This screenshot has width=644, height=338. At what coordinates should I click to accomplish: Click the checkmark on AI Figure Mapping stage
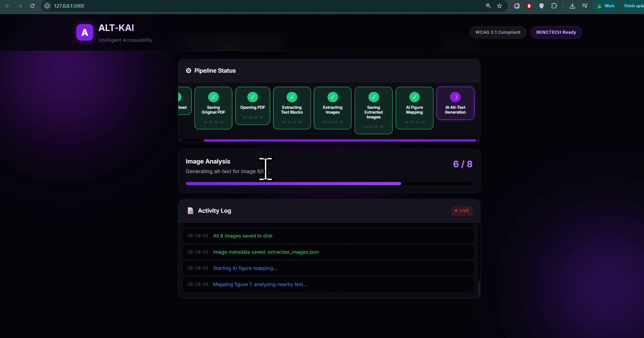coord(414,97)
